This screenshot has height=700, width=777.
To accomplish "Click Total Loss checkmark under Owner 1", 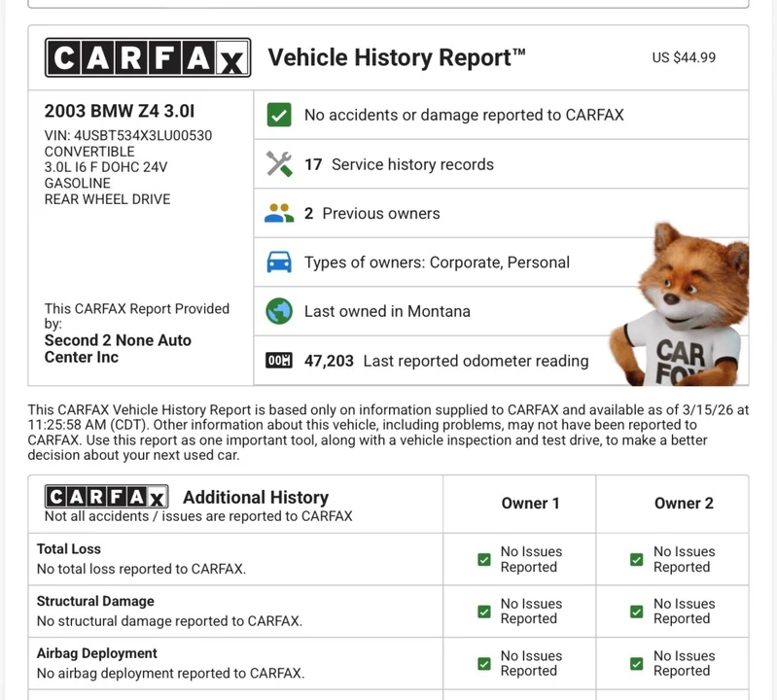I will (x=484, y=559).
